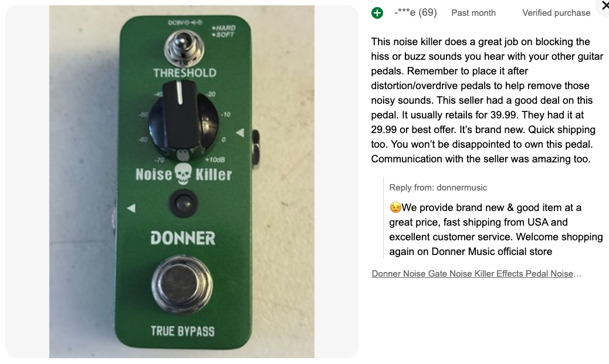Click the Past month label

tap(473, 13)
